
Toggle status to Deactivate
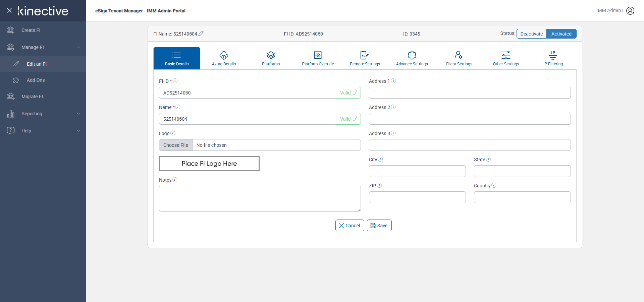531,34
